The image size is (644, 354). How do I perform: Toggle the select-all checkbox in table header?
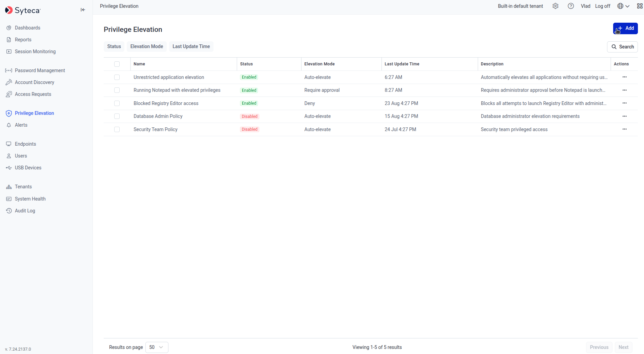coord(117,64)
